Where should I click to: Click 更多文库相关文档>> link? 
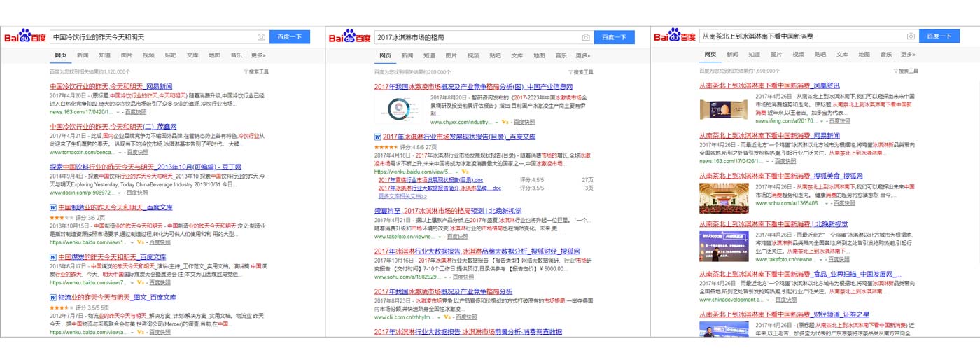[x=402, y=196]
